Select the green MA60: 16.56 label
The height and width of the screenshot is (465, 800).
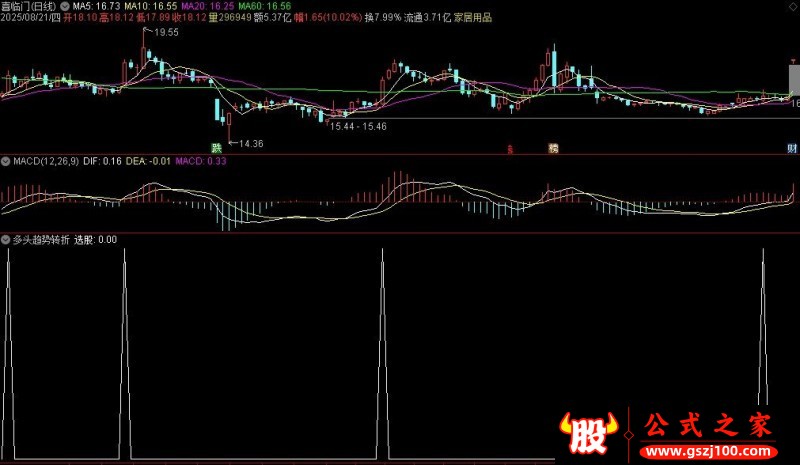point(265,7)
